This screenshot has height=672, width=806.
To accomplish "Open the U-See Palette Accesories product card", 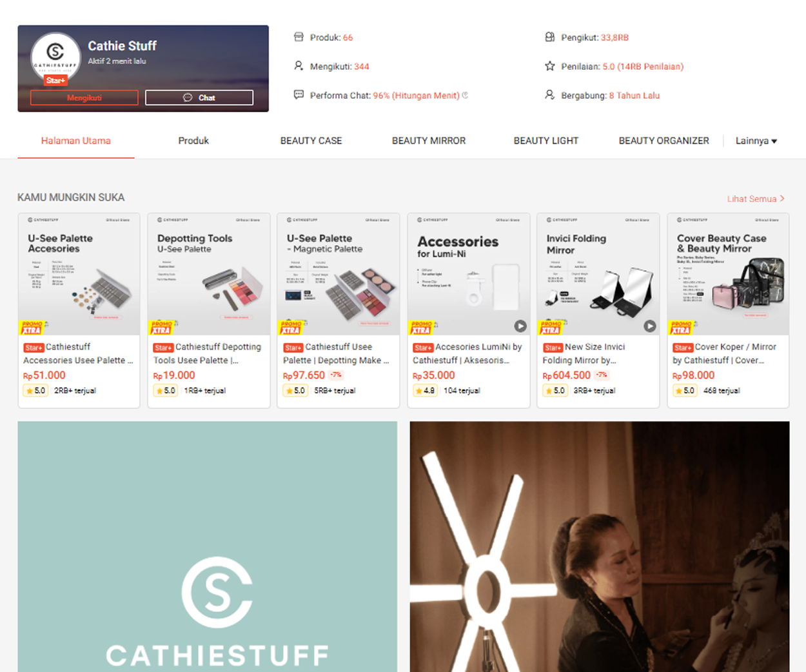I will (79, 310).
